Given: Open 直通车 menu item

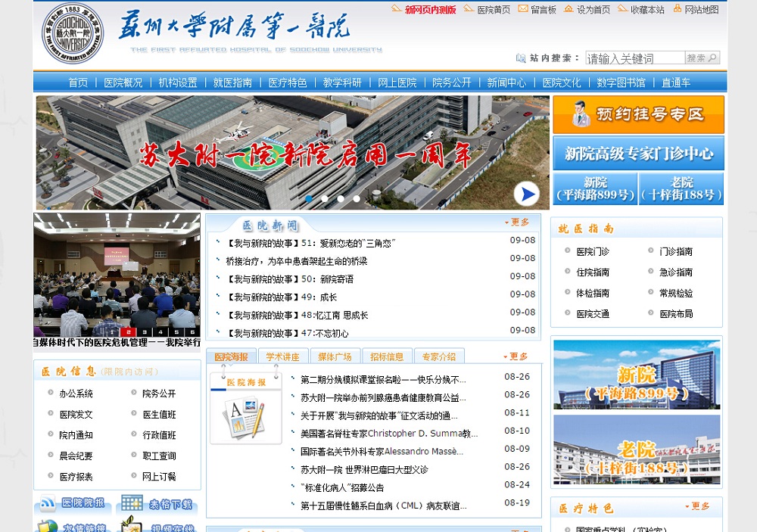Looking at the screenshot, I should pyautogui.click(x=676, y=82).
